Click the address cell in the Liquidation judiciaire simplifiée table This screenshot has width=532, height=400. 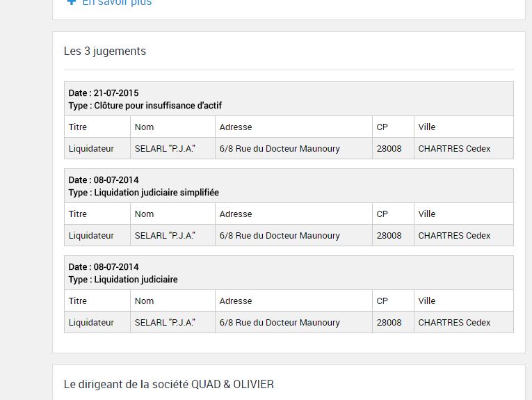point(280,236)
